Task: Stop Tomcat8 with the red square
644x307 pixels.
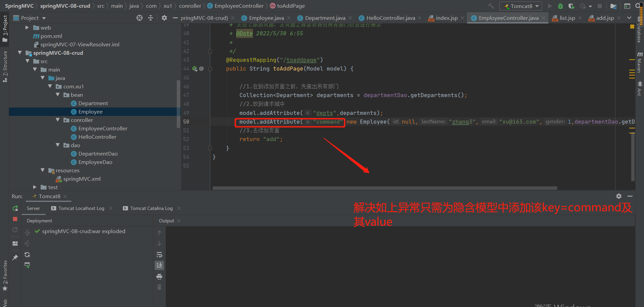Action: click(x=15, y=219)
